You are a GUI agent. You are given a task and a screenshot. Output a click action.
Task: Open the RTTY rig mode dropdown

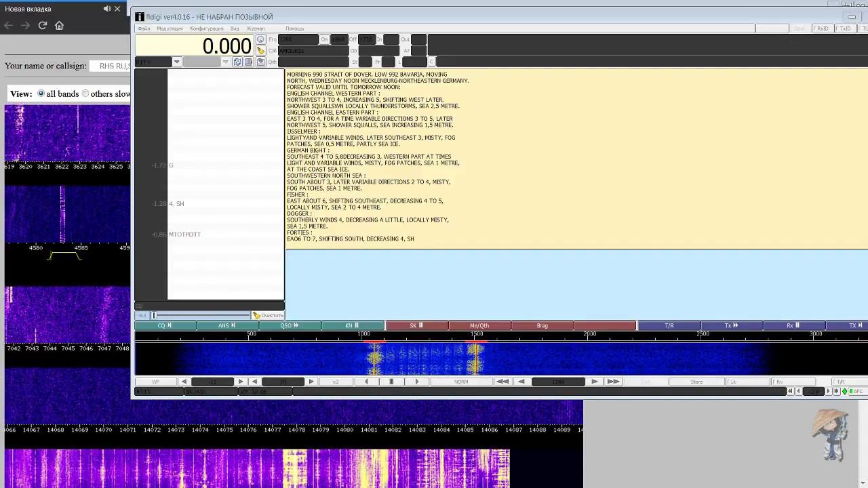click(176, 62)
